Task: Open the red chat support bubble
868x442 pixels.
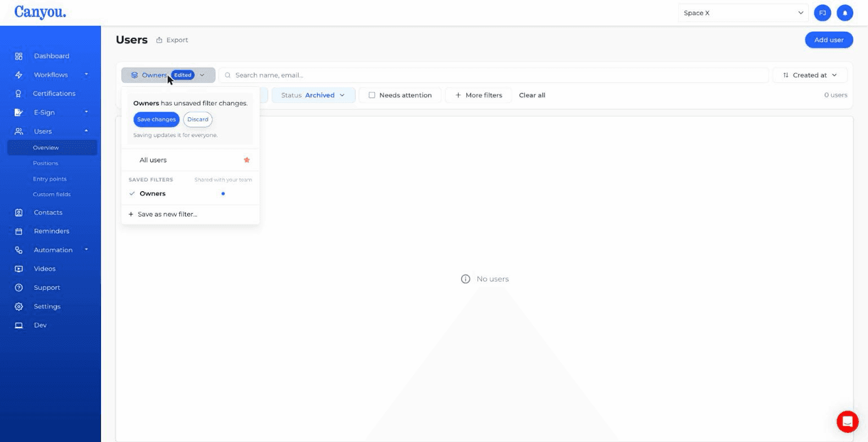Action: pyautogui.click(x=847, y=421)
